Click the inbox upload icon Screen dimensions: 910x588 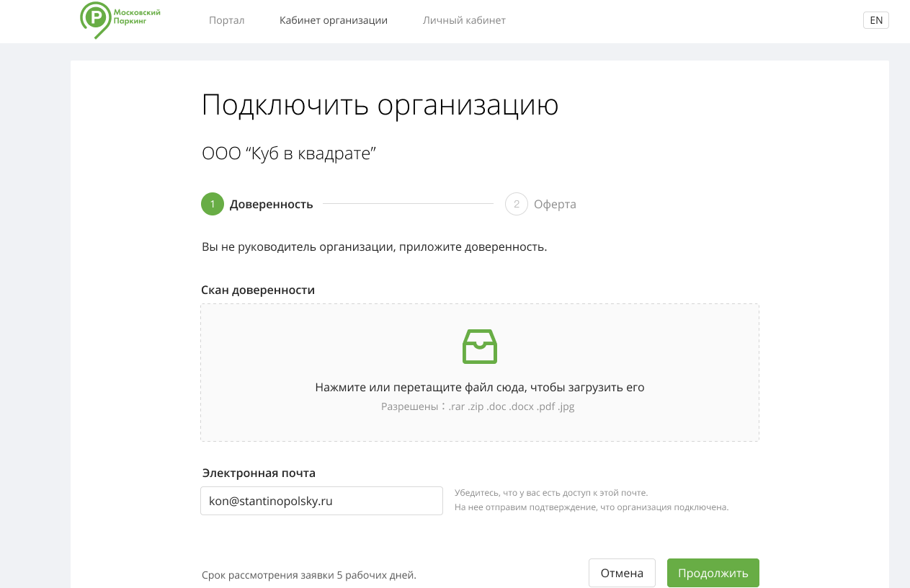(x=479, y=347)
